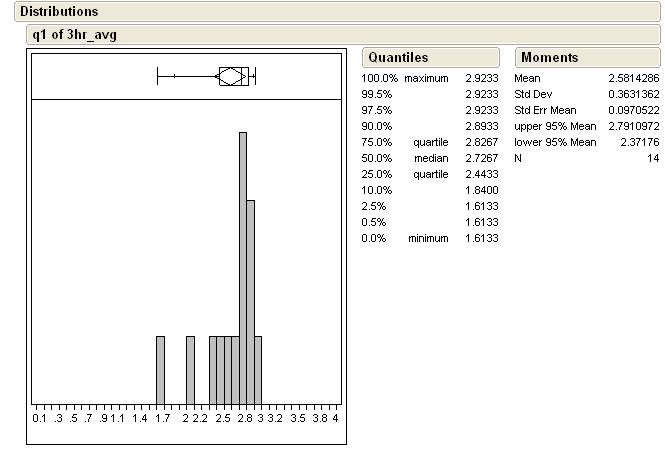This screenshot has height=452, width=665.
Task: Click the left whisker end of box plot
Action: click(158, 76)
